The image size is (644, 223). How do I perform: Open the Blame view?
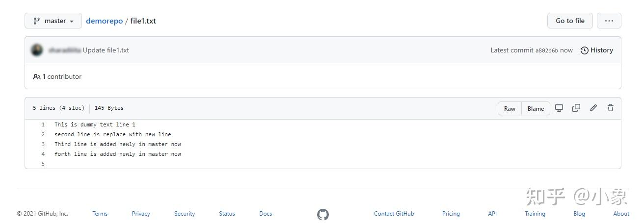coord(536,109)
